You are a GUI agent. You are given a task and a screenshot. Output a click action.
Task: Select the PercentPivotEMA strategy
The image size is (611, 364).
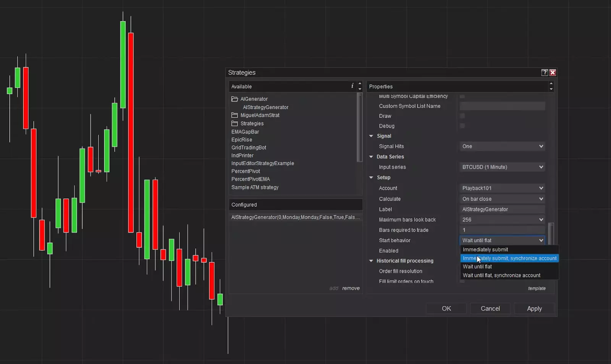coord(251,179)
